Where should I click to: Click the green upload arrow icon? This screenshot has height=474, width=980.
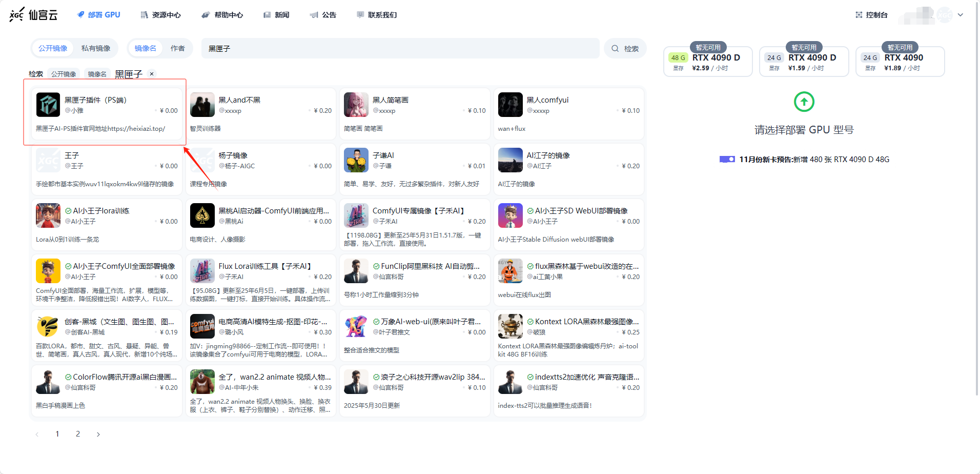coord(804,102)
